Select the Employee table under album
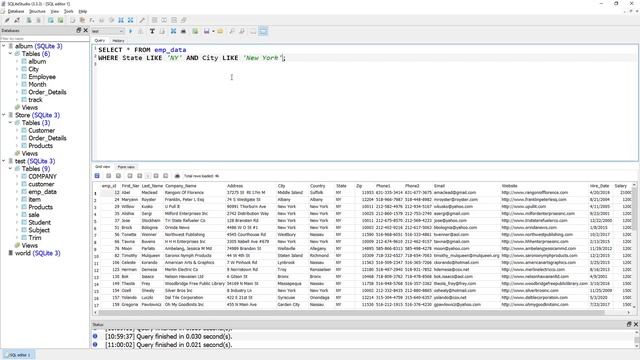640x360 pixels. tap(42, 77)
